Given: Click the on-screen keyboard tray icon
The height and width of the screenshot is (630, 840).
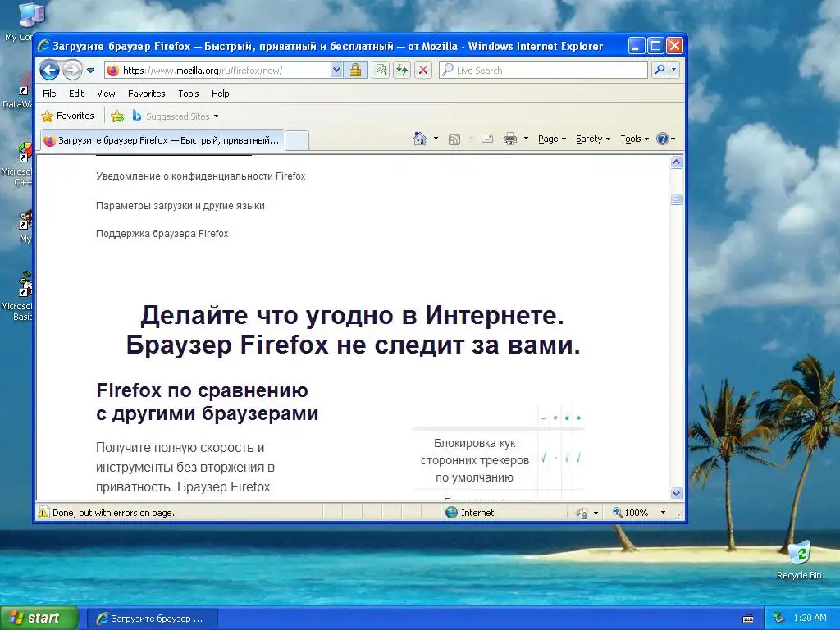Looking at the screenshot, I should click(x=748, y=619).
